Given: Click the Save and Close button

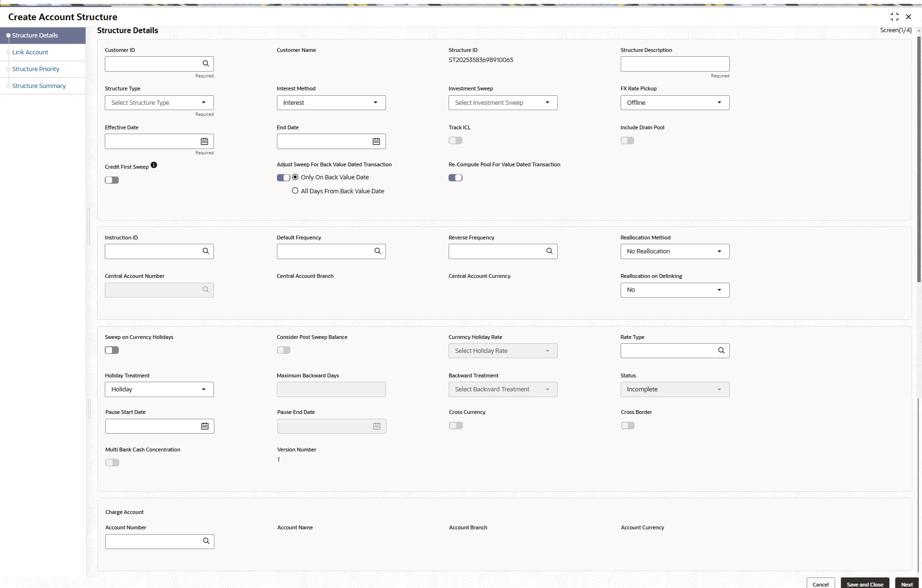Looking at the screenshot, I should (x=864, y=584).
